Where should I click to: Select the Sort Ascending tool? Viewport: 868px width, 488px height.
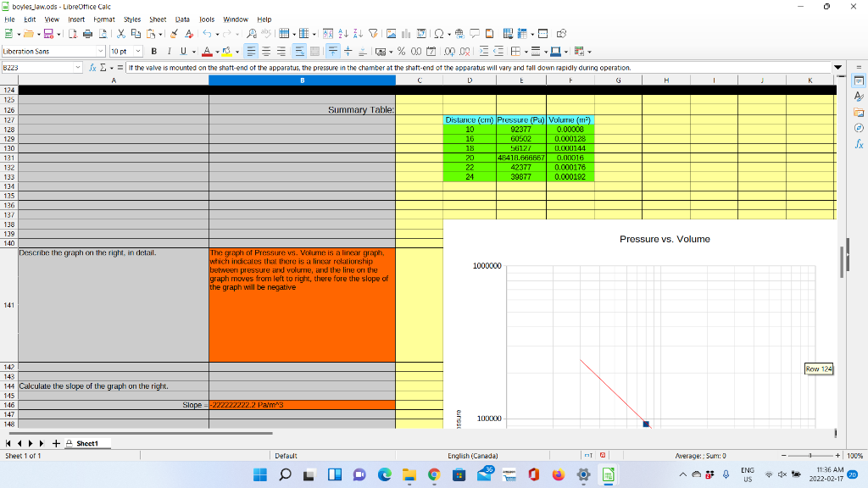[341, 34]
